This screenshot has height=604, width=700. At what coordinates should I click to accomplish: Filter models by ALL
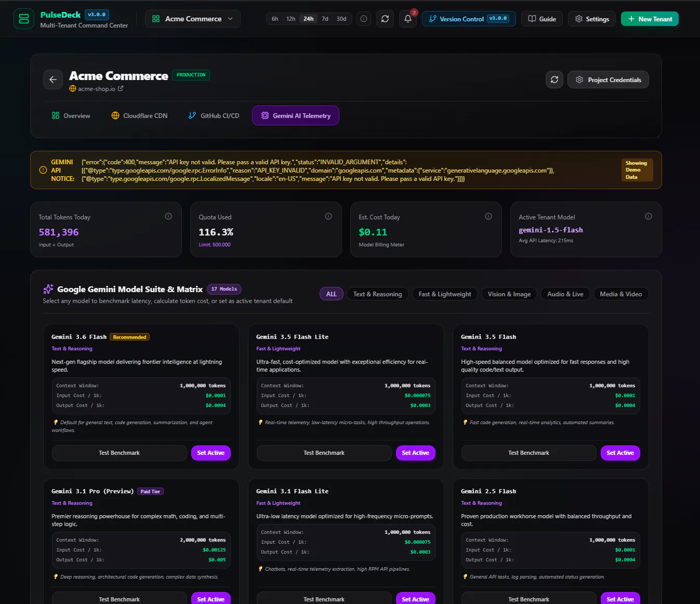pyautogui.click(x=332, y=294)
